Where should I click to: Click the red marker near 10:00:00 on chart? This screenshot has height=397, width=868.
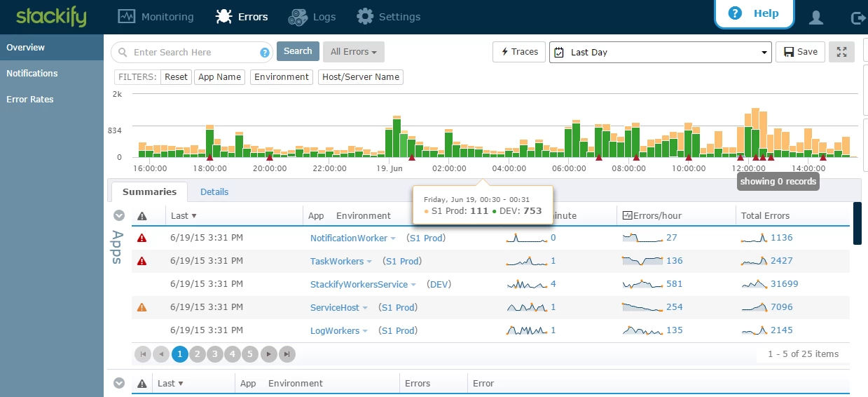(x=688, y=158)
